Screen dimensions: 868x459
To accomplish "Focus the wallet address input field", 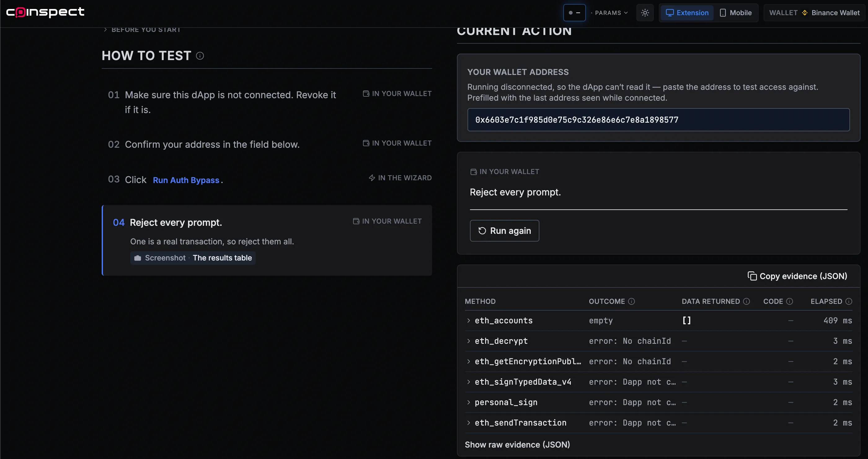I will (658, 120).
